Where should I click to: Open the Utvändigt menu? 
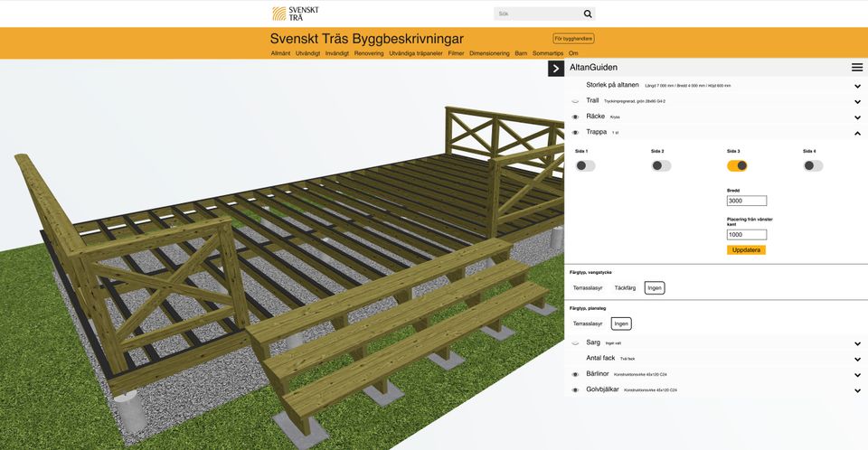click(307, 53)
